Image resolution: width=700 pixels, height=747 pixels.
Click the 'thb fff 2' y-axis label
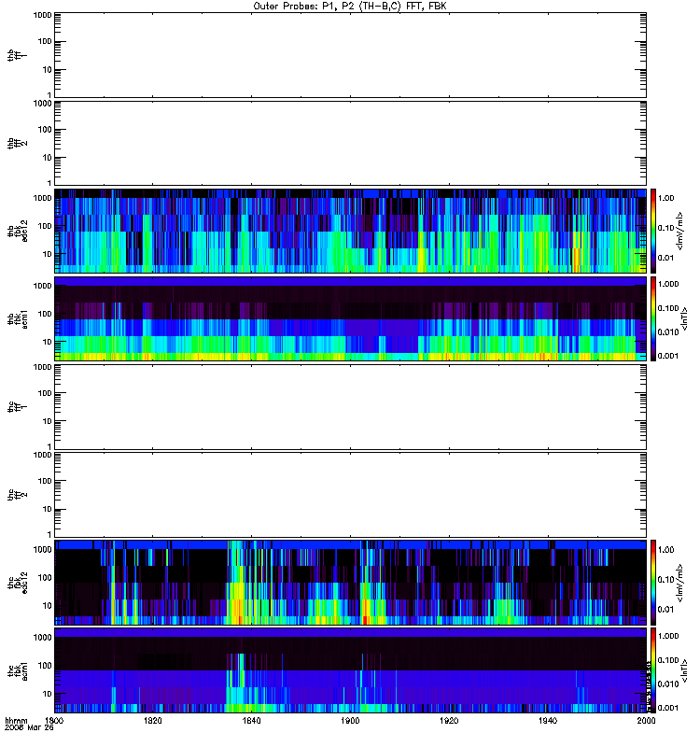(x=17, y=144)
